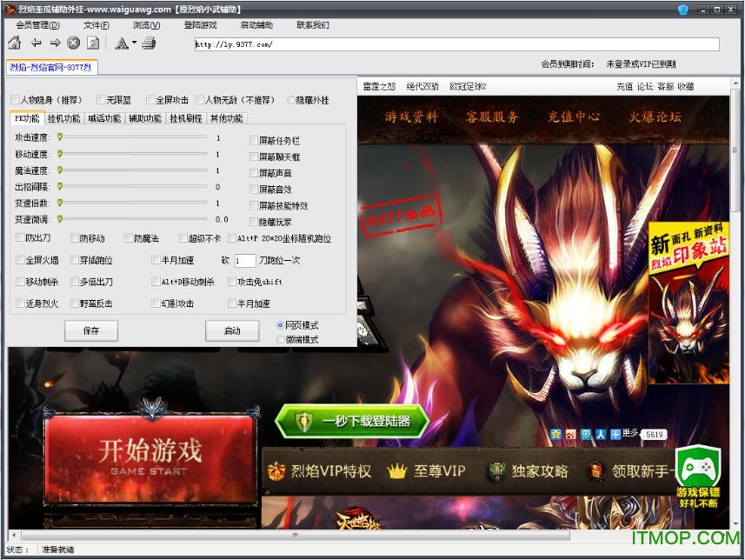This screenshot has height=560, width=745.
Task: Open the 至尊VIP link
Action: click(426, 471)
